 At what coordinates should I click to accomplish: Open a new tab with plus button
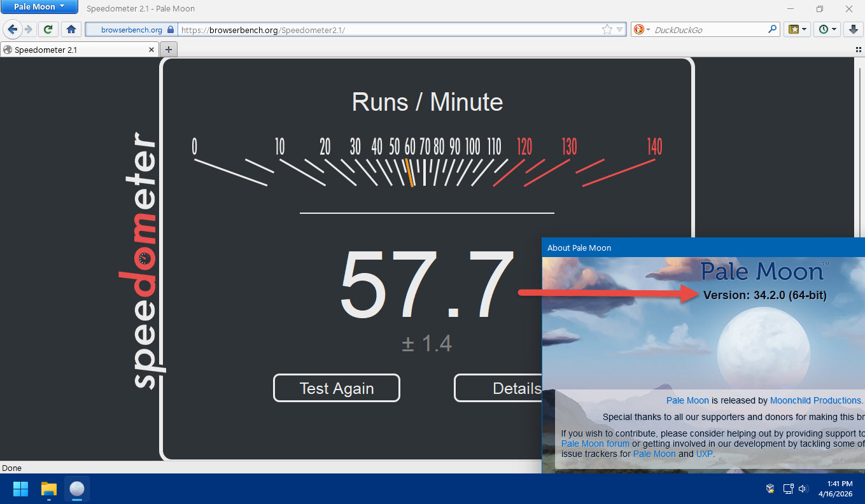coord(169,50)
